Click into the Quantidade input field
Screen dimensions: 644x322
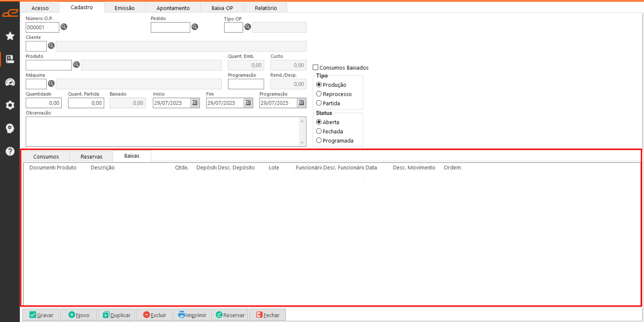(x=44, y=103)
